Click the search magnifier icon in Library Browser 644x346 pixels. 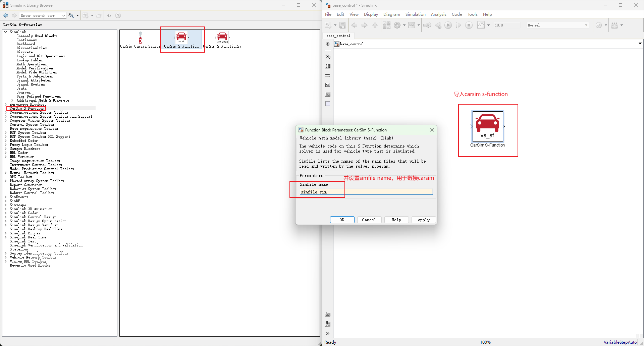71,15
